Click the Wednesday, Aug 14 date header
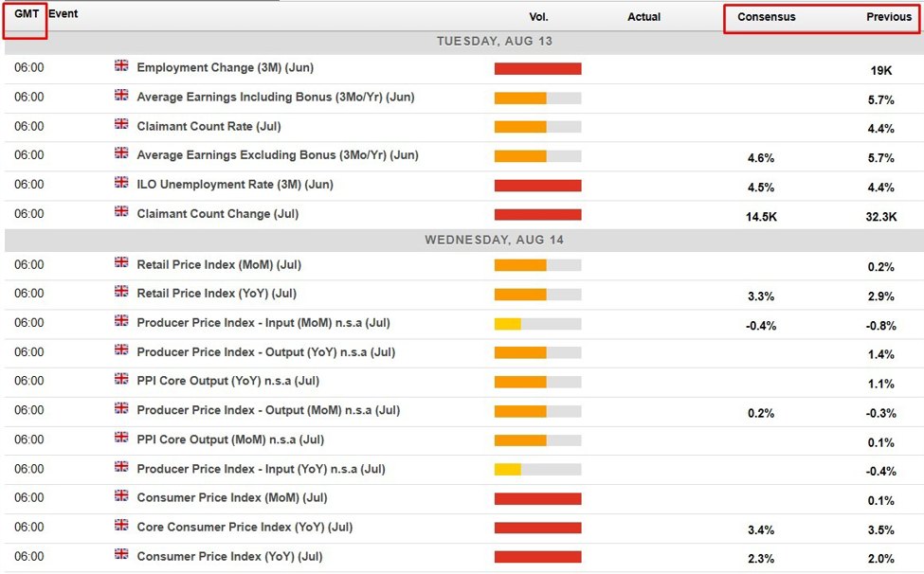The width and height of the screenshot is (924, 574). [x=494, y=240]
